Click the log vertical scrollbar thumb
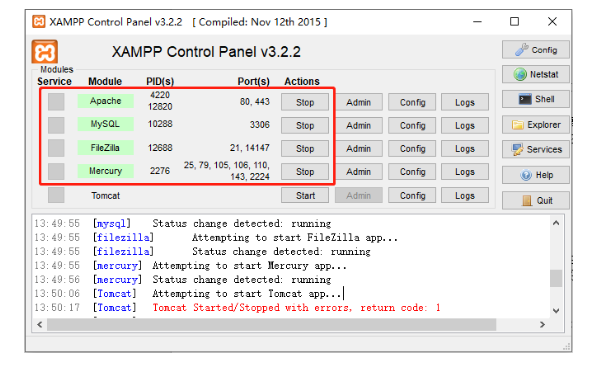590x366 pixels. 556,278
